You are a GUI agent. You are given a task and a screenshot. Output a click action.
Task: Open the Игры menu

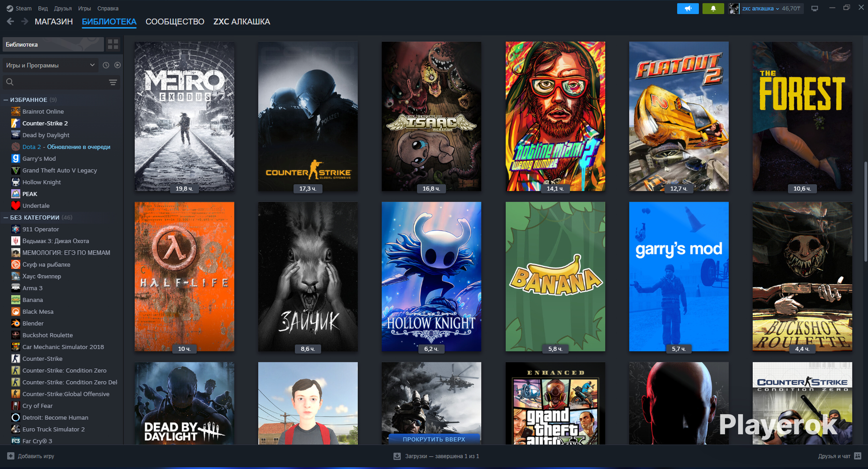pos(84,8)
